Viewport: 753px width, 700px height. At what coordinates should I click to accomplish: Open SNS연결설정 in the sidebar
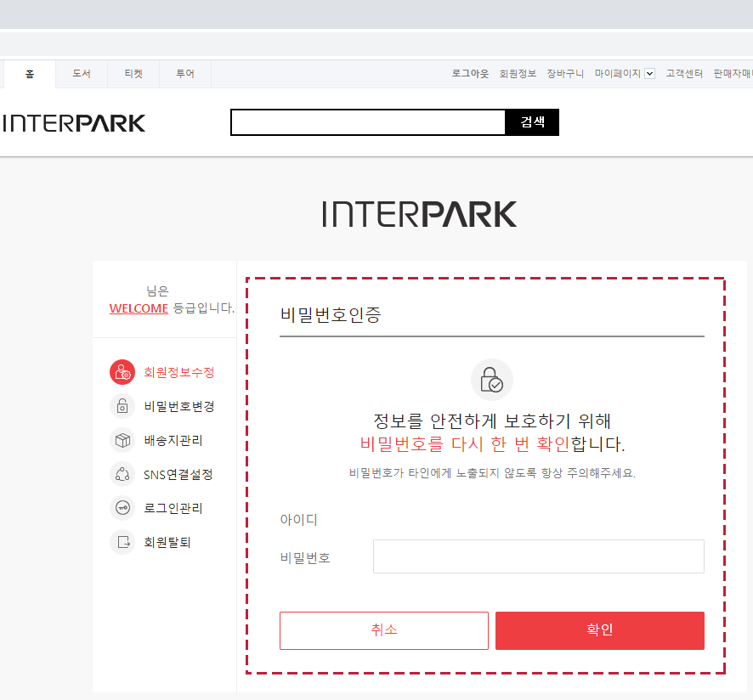(178, 474)
